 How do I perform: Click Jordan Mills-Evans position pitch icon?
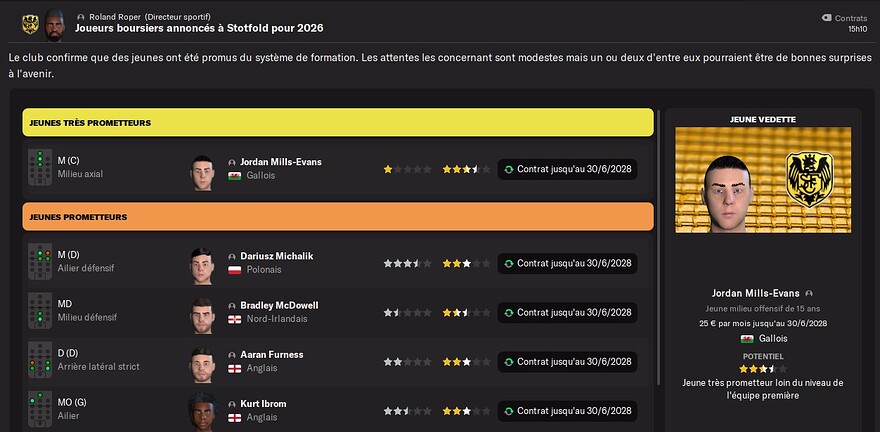tap(40, 168)
